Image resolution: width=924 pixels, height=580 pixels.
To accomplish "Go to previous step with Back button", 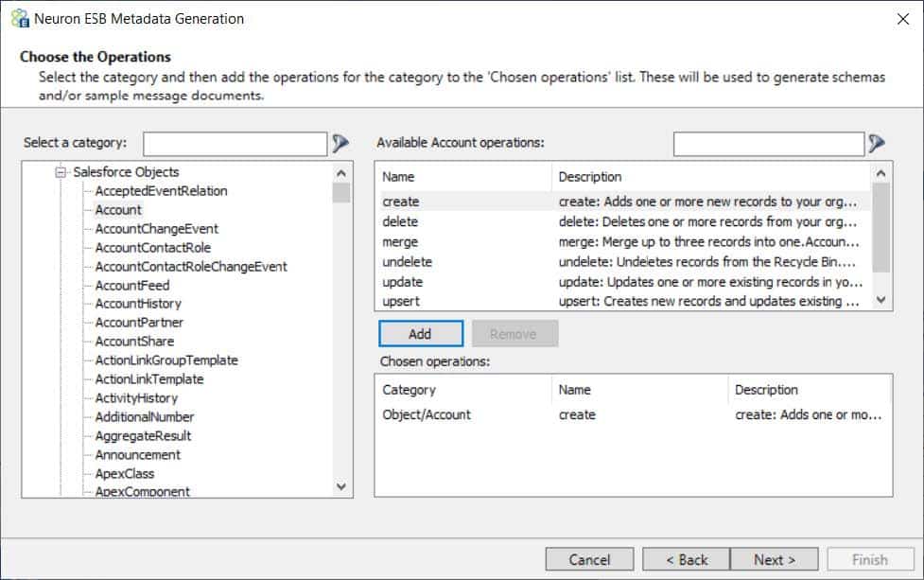I will tap(687, 559).
